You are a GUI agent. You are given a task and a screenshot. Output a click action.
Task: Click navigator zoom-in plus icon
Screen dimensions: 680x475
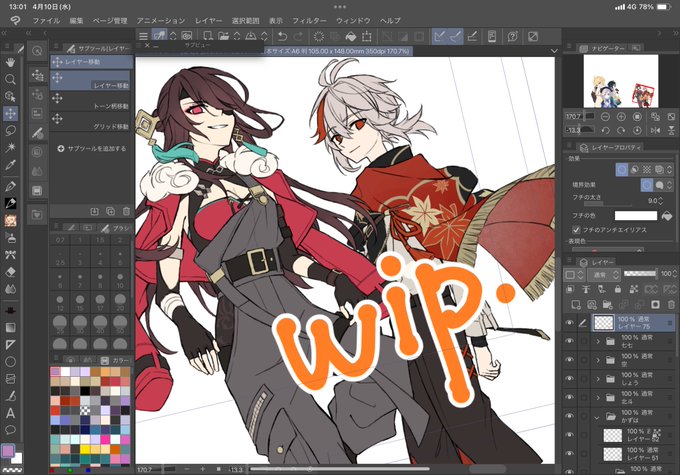coord(621,117)
